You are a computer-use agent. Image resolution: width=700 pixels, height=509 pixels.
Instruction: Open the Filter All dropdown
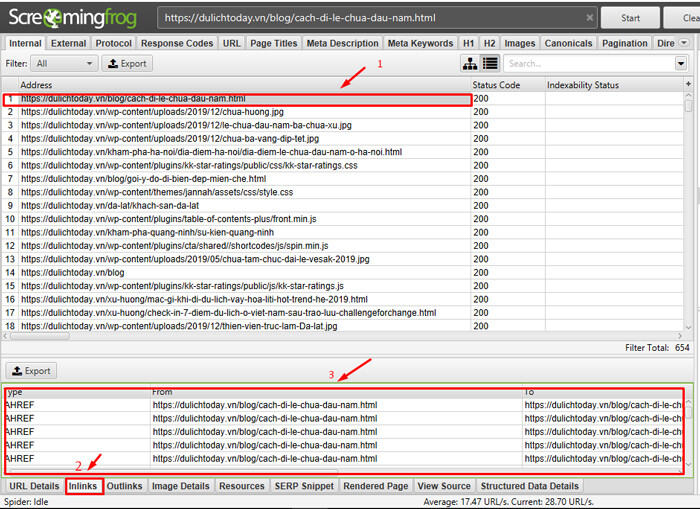point(64,63)
